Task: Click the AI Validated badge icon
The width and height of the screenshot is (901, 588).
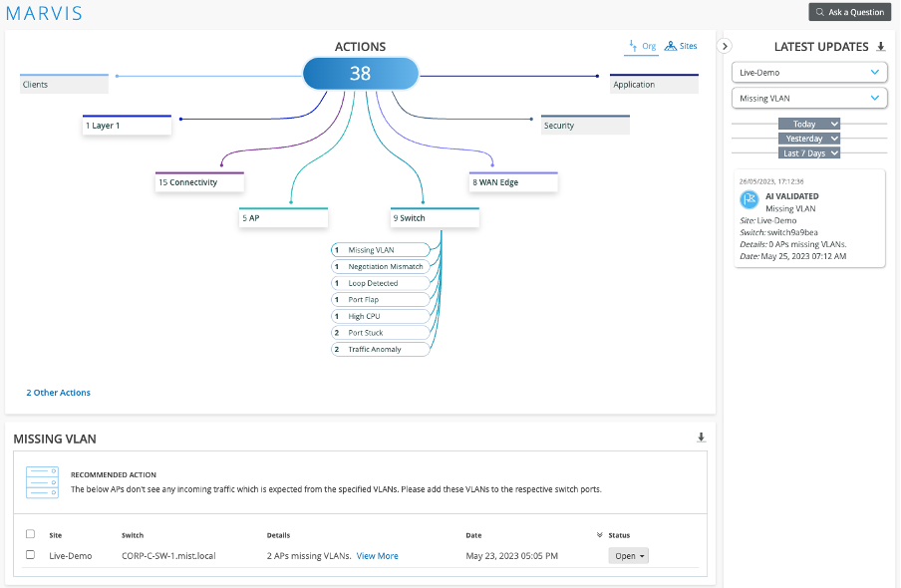Action: [x=750, y=200]
